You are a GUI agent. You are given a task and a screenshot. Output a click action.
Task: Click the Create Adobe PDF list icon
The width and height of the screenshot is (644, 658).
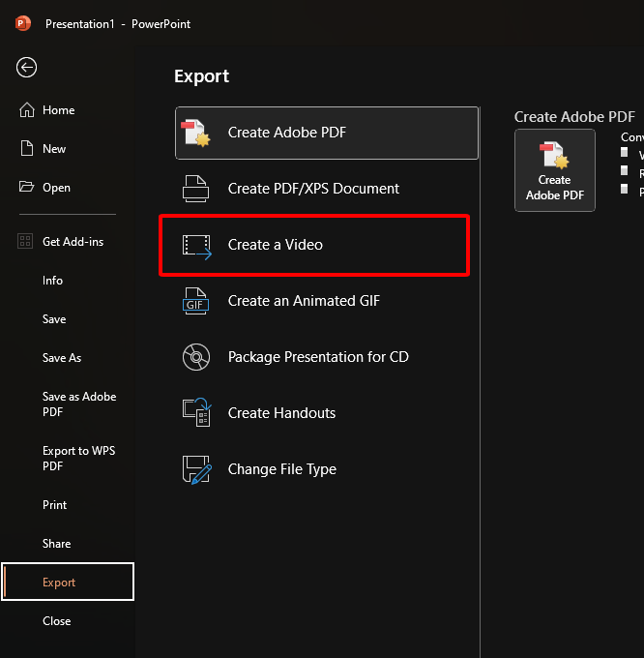point(195,133)
